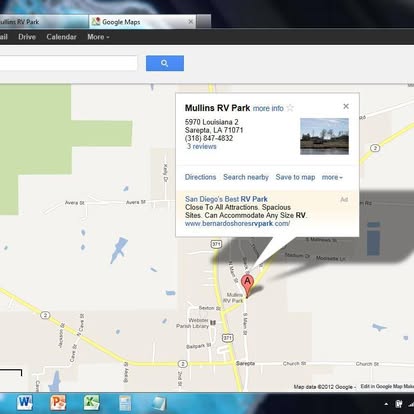
Task: Expand the more dropdown in info window
Action: click(x=332, y=177)
